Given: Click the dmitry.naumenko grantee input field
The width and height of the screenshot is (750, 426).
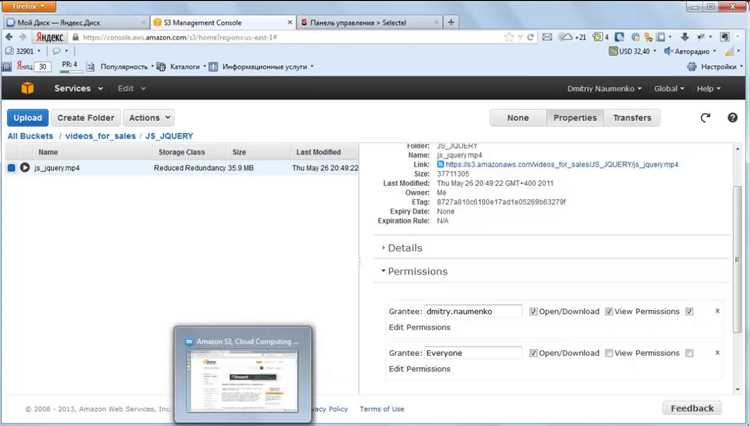Looking at the screenshot, I should tap(473, 311).
